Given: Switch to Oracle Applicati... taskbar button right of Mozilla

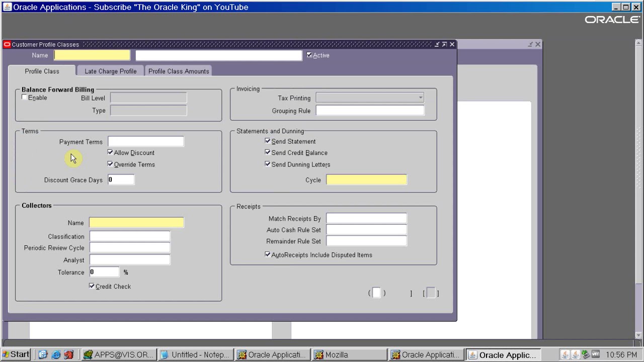Looking at the screenshot, I should point(427,354).
